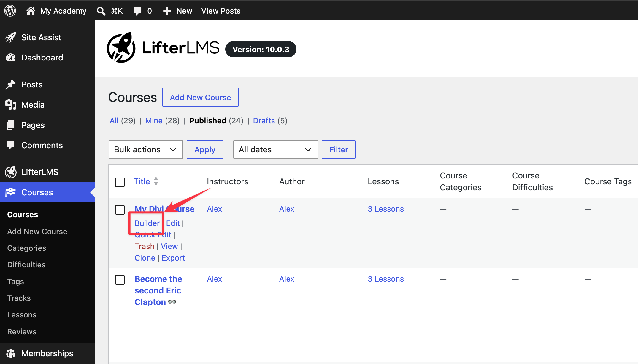Open the Bulk actions dropdown
Viewport: 638px width, 364px height.
[146, 149]
